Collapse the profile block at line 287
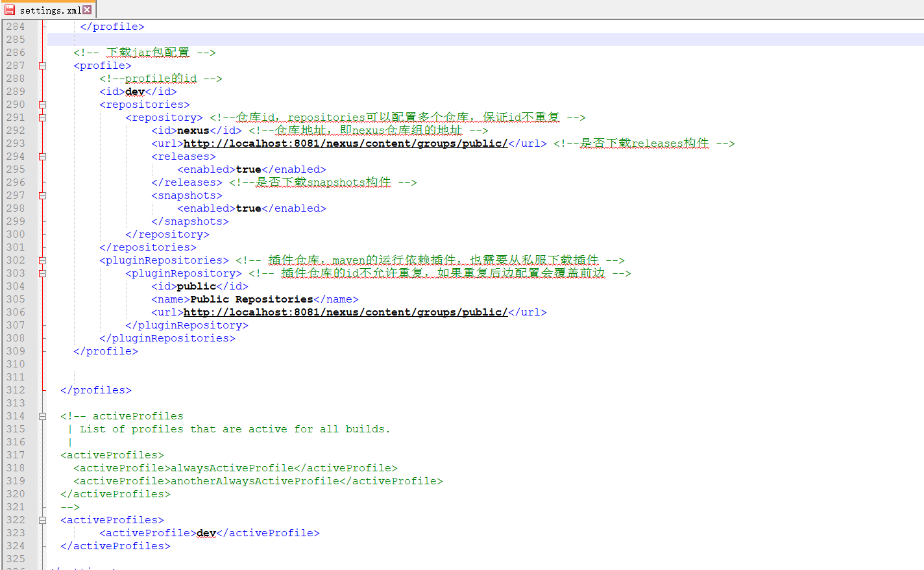Screen dimensions: 924x570 pyautogui.click(x=42, y=66)
